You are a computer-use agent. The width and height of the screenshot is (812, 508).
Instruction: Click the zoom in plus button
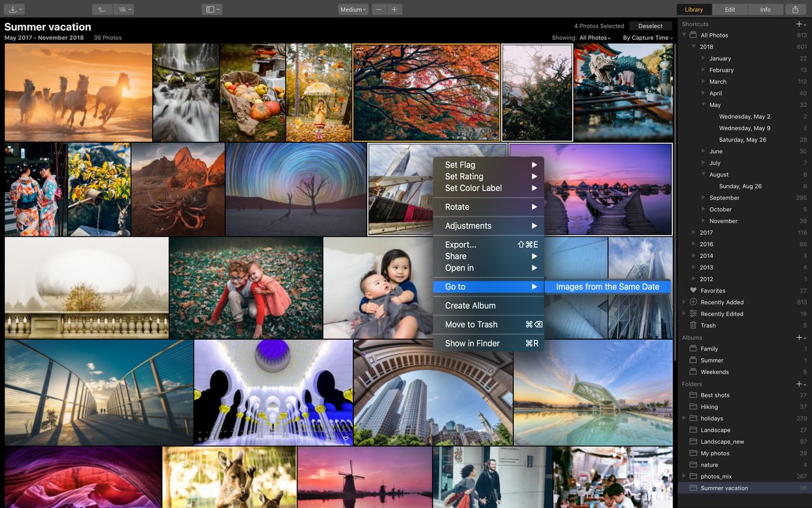pos(395,10)
